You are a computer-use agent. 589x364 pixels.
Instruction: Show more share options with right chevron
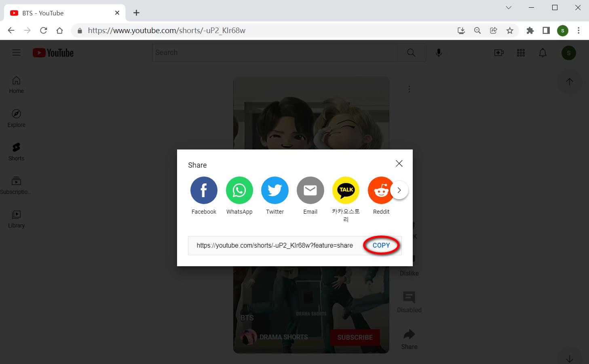pos(399,190)
